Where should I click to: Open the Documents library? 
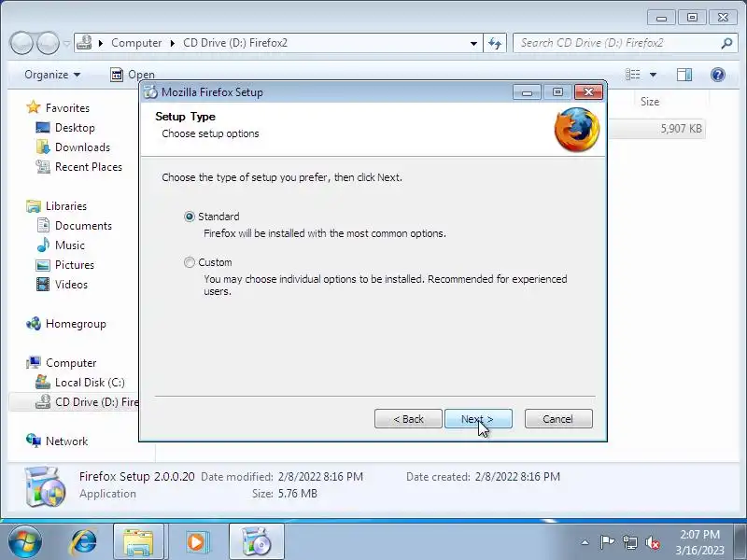tap(83, 226)
